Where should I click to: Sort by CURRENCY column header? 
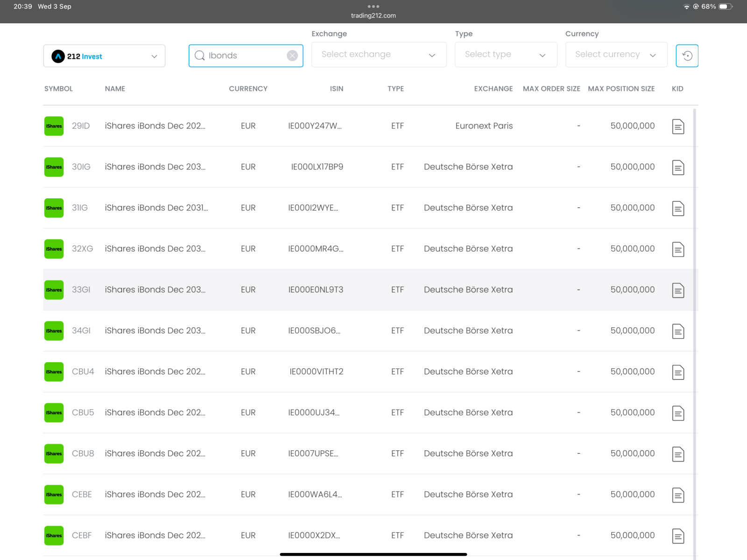(248, 89)
